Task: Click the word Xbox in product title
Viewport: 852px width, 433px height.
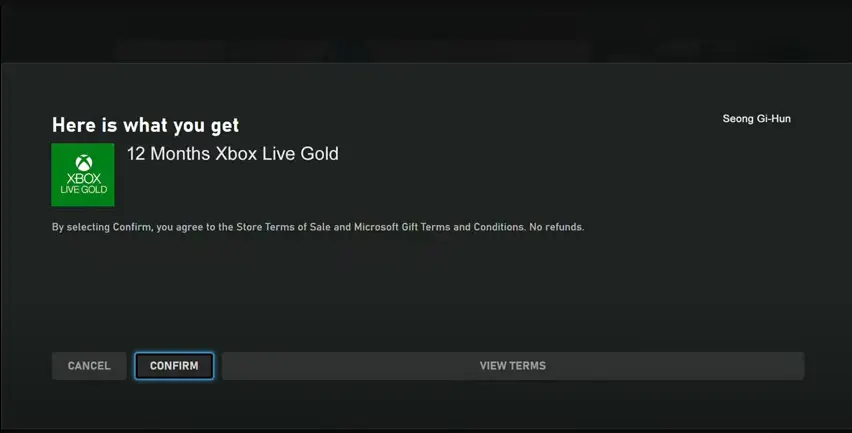Action: click(236, 154)
